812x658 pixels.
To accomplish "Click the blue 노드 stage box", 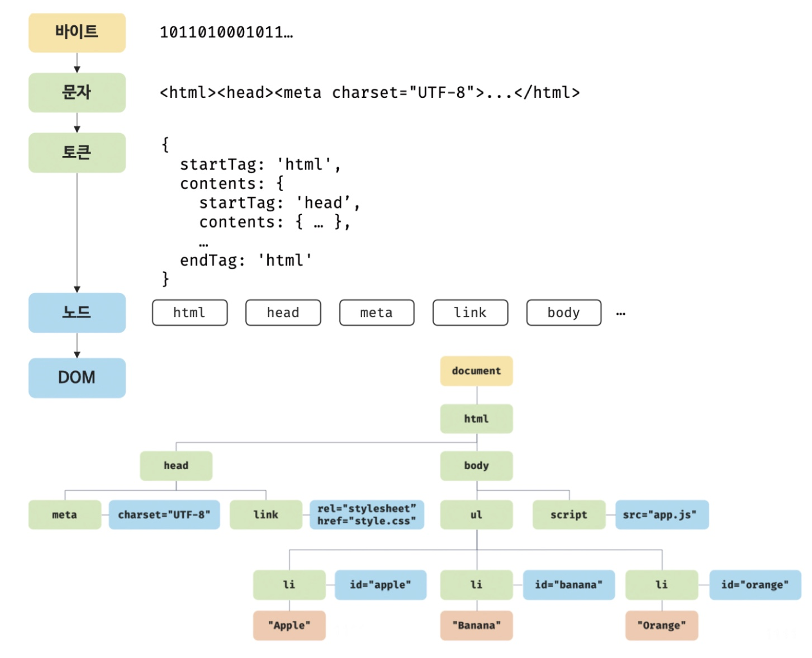I will (77, 313).
